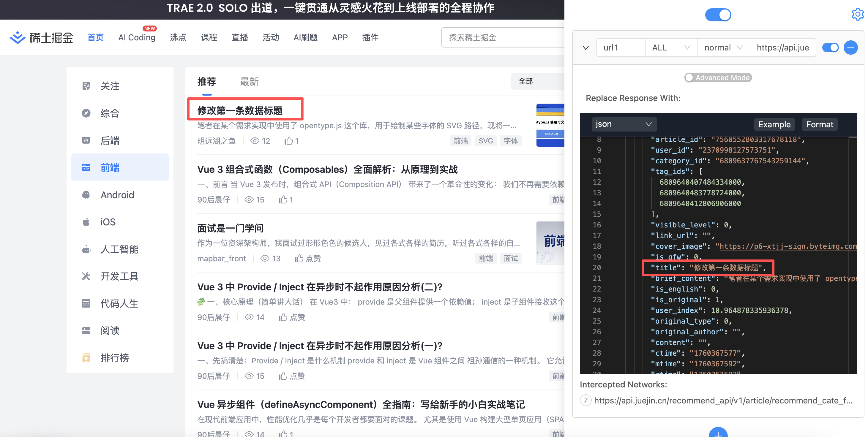Switch to the 最新 tab

(x=249, y=81)
